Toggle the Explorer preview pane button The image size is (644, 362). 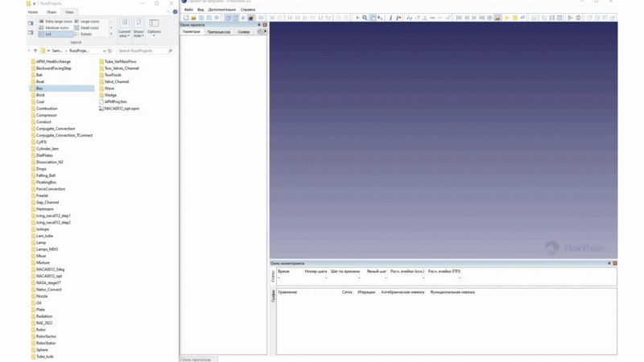click(x=31, y=23)
